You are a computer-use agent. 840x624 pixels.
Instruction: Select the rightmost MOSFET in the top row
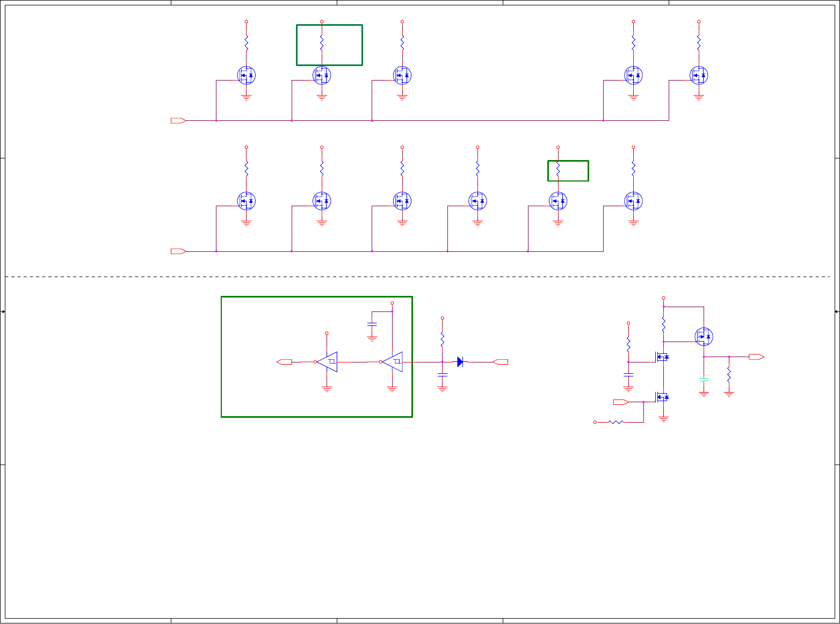[699, 75]
